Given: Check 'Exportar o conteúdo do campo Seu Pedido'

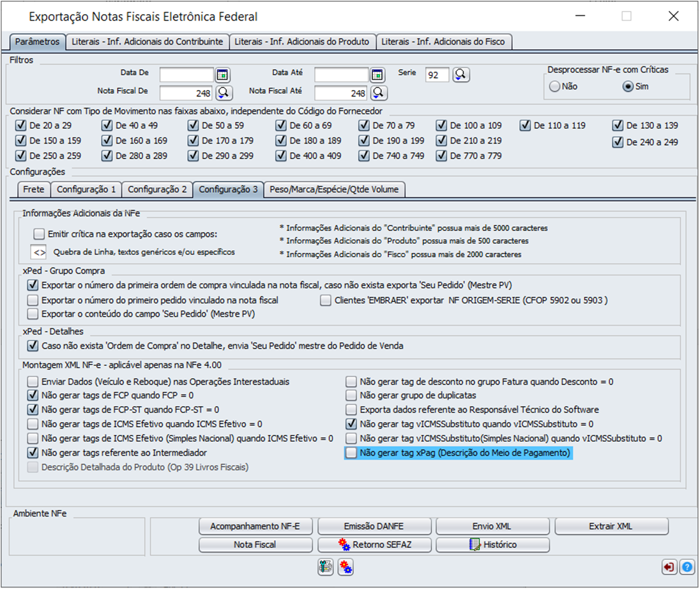Looking at the screenshot, I should pos(33,314).
